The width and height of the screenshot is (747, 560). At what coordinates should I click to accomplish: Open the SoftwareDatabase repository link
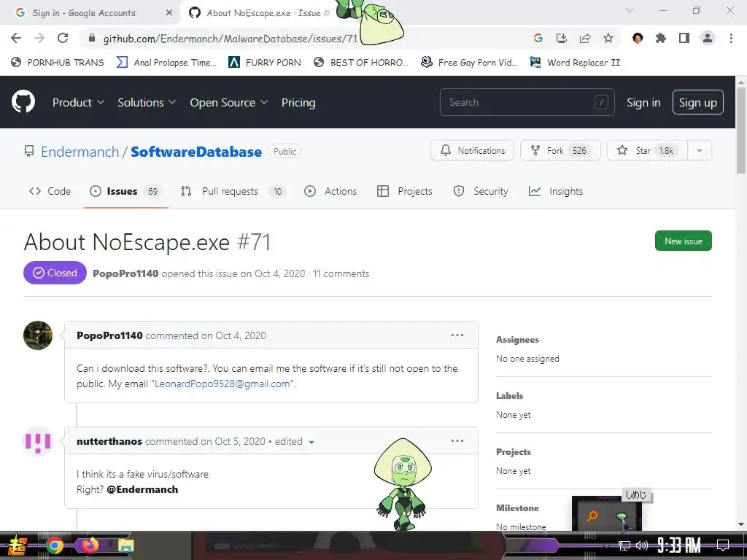point(196,152)
